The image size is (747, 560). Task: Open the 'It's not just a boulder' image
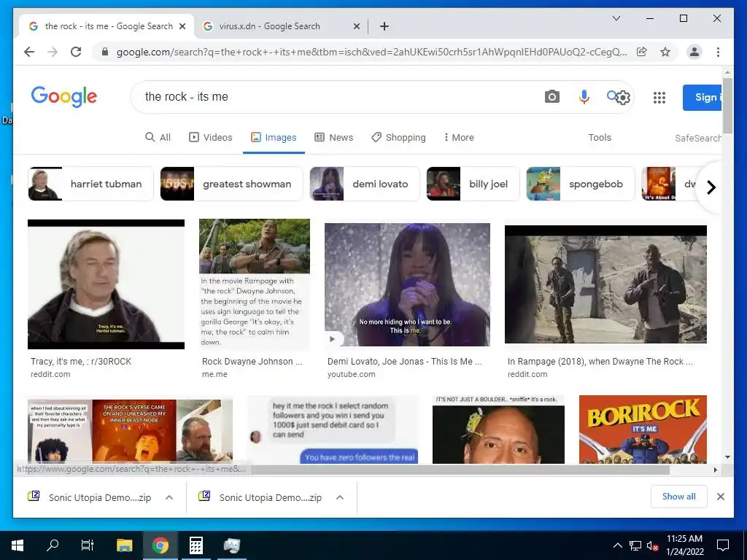[498, 429]
